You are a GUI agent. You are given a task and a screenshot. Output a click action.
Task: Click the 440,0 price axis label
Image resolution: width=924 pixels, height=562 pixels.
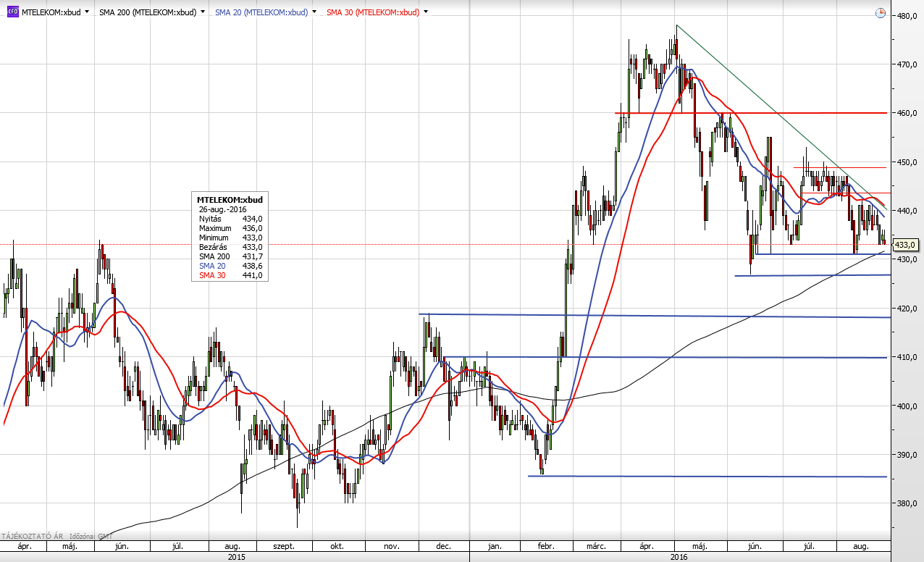907,211
